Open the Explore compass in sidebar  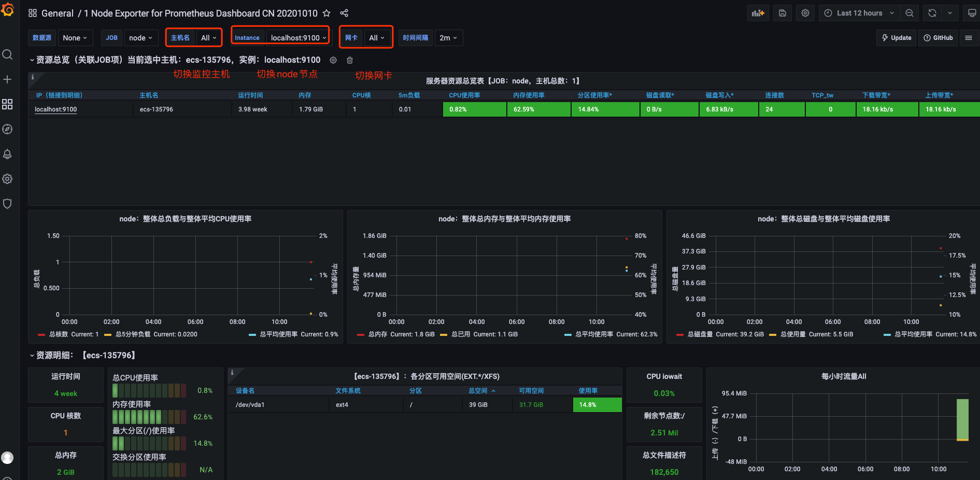pyautogui.click(x=7, y=129)
